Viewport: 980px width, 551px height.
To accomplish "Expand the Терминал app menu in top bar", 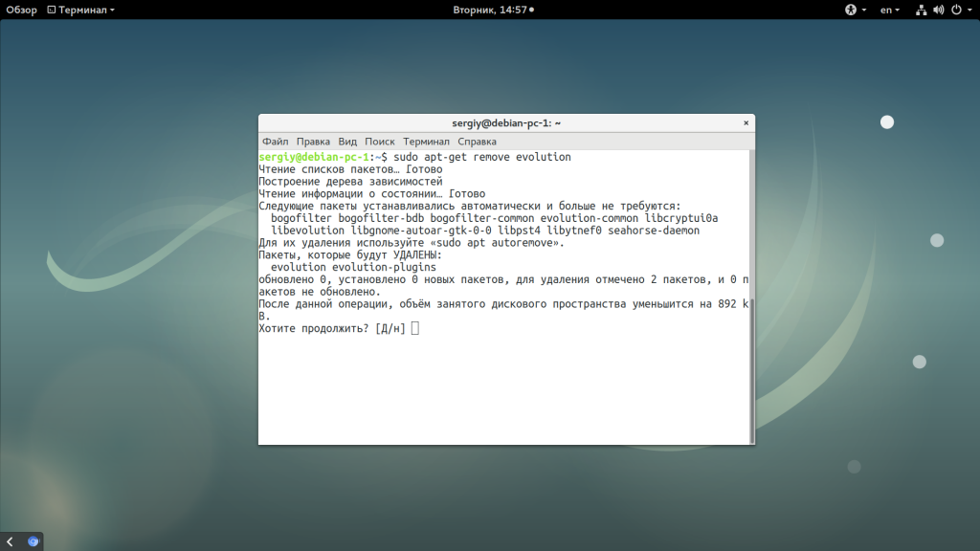I will click(80, 10).
